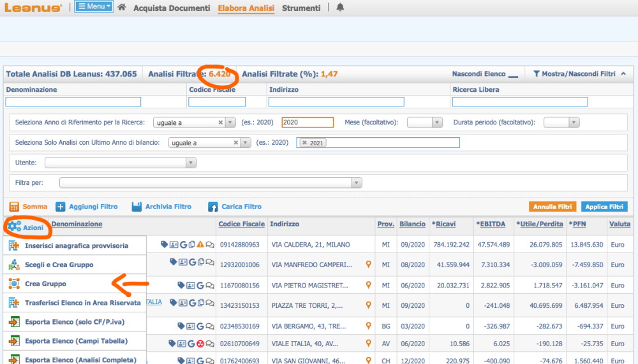Focus the Denominazione filter field
The width and height of the screenshot is (638, 364).
(x=73, y=101)
